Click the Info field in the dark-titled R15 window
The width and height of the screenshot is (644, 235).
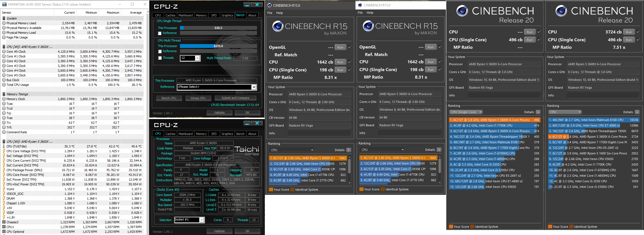[319, 133]
